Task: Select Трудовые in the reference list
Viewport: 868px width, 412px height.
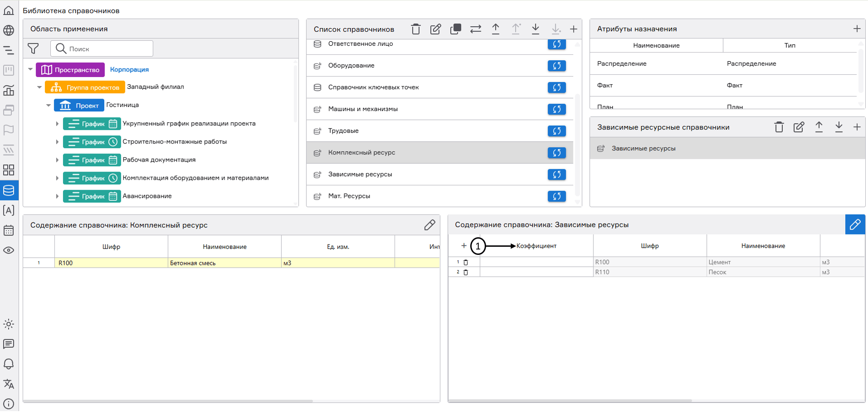Action: [x=343, y=131]
